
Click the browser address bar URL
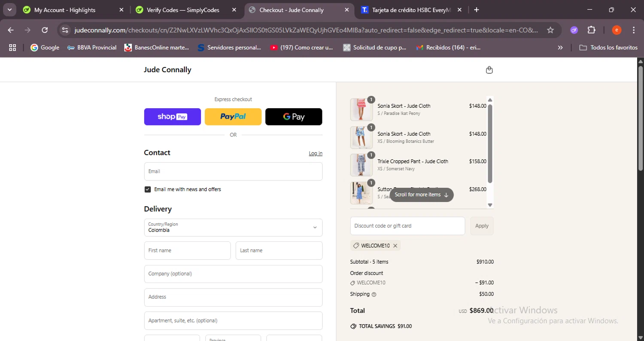point(306,30)
